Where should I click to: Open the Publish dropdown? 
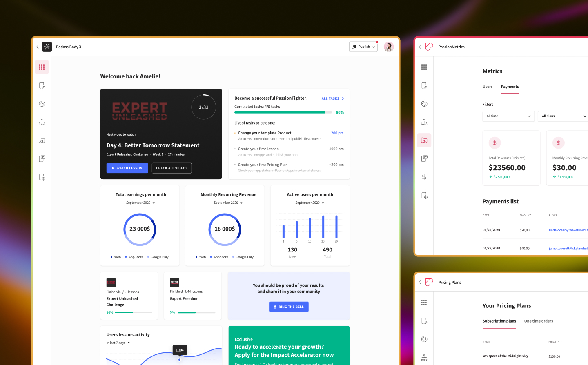pyautogui.click(x=363, y=47)
